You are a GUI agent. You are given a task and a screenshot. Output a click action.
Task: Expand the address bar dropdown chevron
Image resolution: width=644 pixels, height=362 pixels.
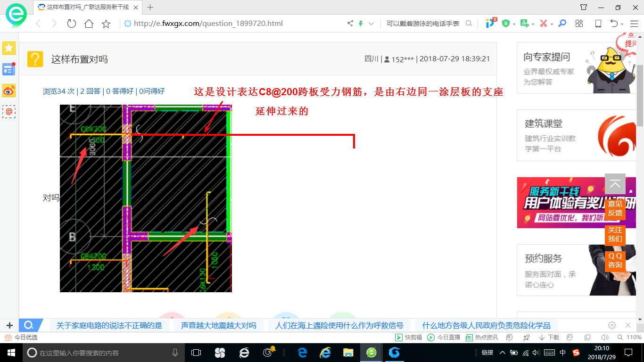click(371, 23)
